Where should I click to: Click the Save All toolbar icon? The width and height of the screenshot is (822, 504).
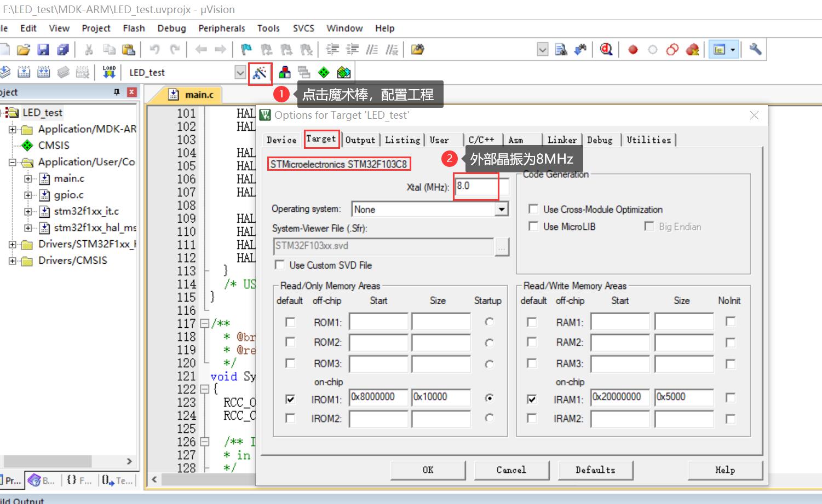(63, 50)
